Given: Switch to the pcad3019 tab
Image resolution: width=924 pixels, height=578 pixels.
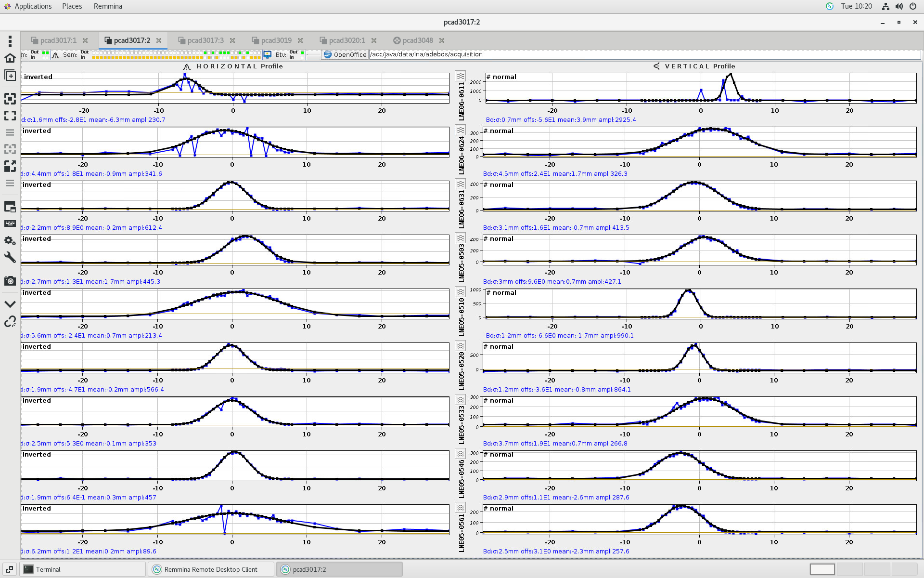Looking at the screenshot, I should click(276, 40).
